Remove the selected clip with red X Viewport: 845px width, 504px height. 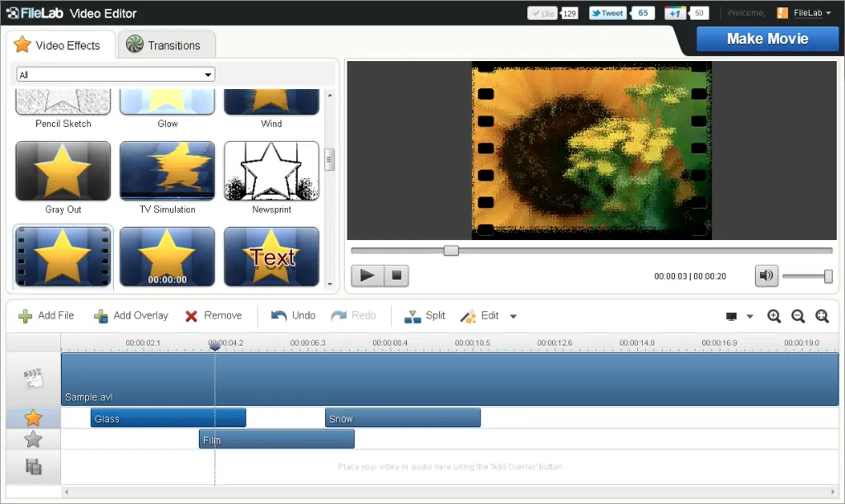pyautogui.click(x=191, y=316)
